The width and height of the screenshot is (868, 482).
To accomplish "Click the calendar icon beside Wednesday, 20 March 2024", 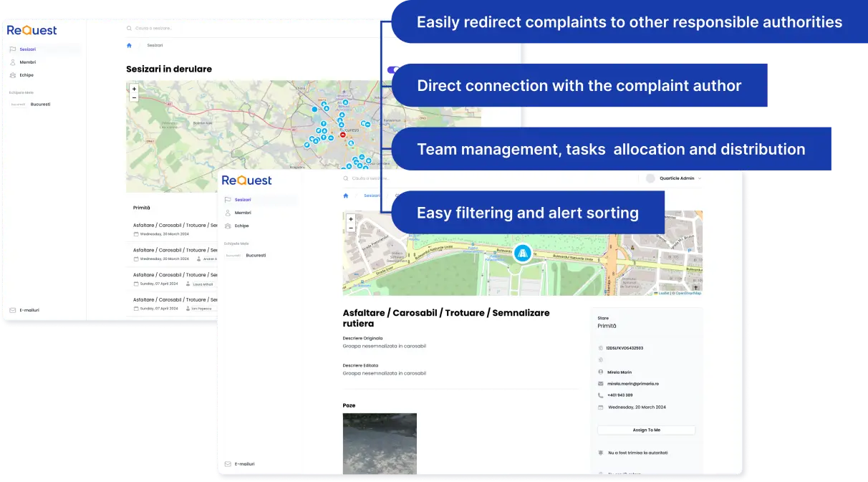I will pyautogui.click(x=601, y=408).
